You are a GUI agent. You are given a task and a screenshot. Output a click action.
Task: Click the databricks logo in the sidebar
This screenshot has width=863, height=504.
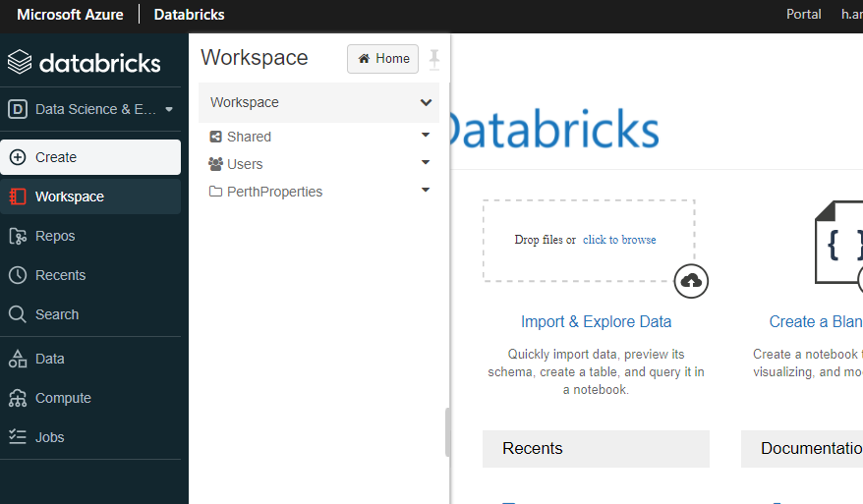[85, 62]
